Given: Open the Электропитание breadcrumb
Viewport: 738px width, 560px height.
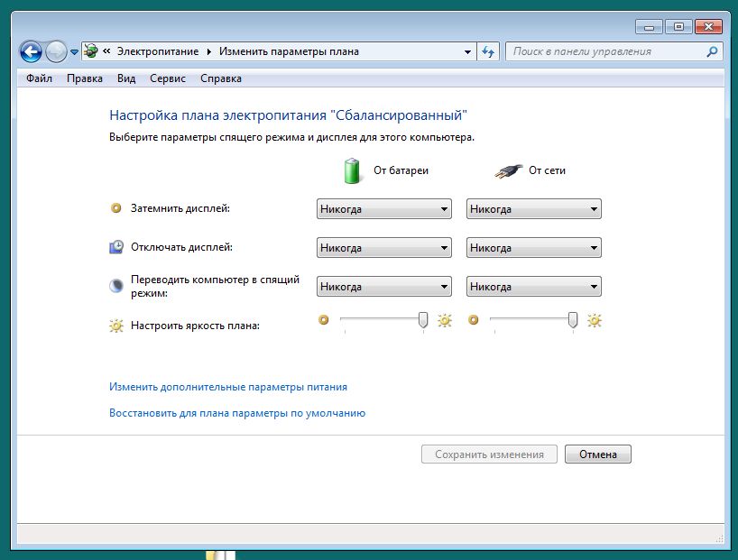Looking at the screenshot, I should coord(158,51).
